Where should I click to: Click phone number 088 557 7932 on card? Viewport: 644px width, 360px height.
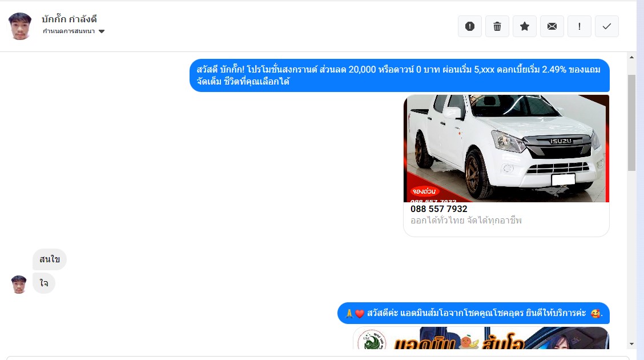pos(438,209)
